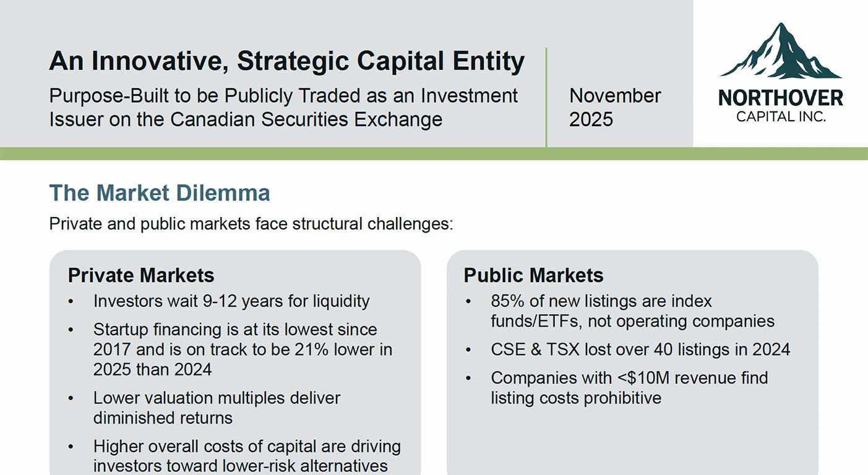Click the bullet about 9-12 years for liquidity

point(231,301)
